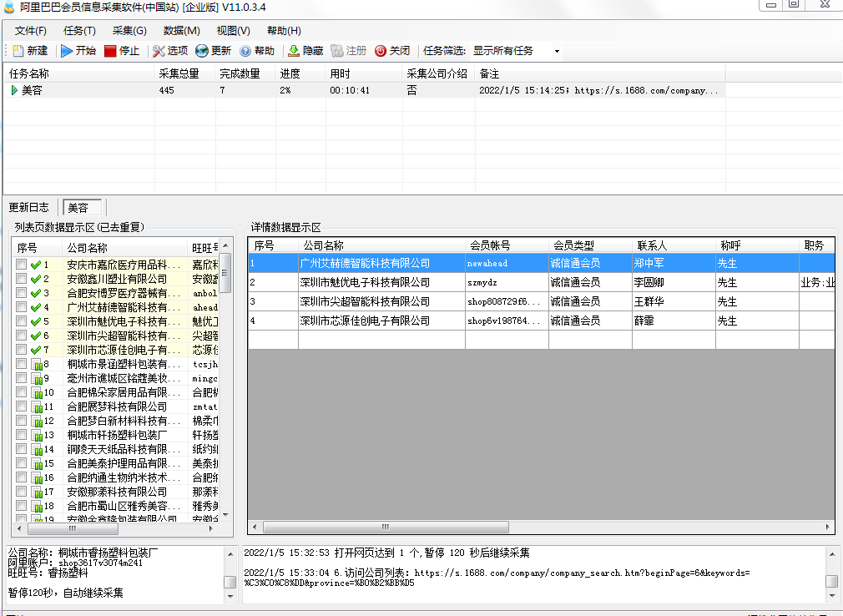
Task: Open the 采集(G) menu
Action: coord(129,31)
